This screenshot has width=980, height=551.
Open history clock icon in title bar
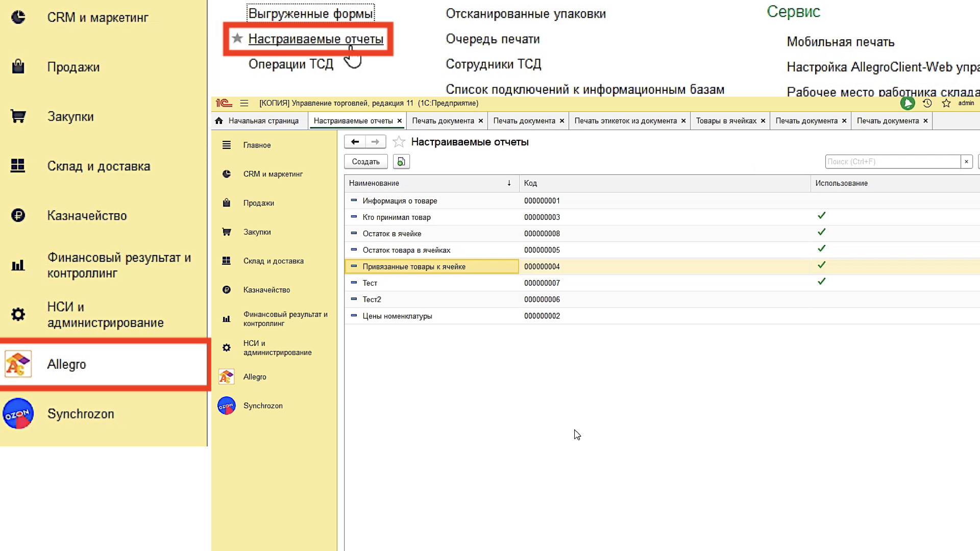[927, 103]
